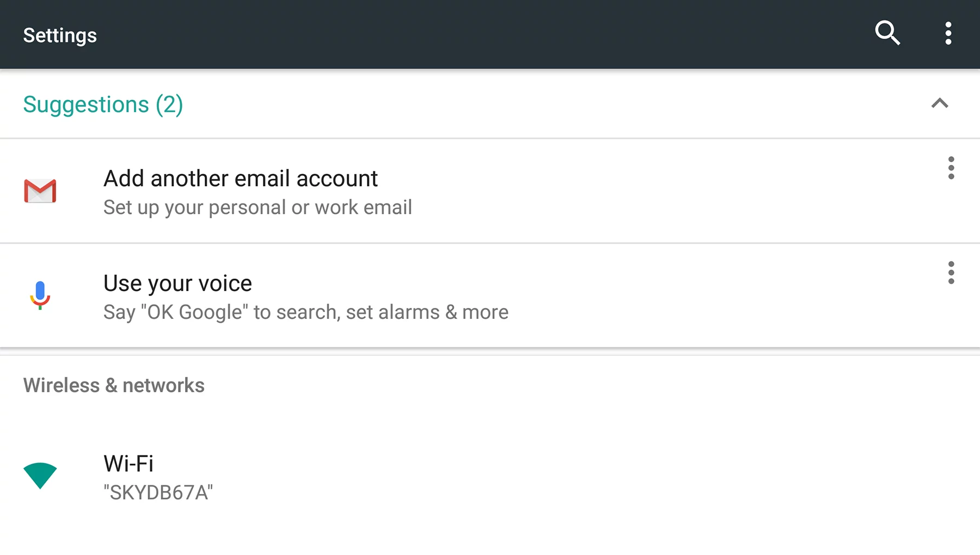Open the overflow menu for voice suggestion

(951, 273)
